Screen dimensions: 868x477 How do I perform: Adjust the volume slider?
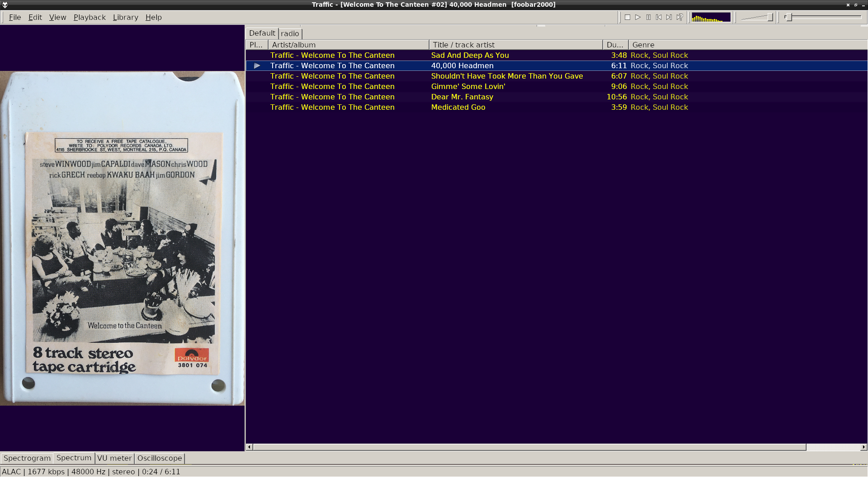pyautogui.click(x=757, y=17)
